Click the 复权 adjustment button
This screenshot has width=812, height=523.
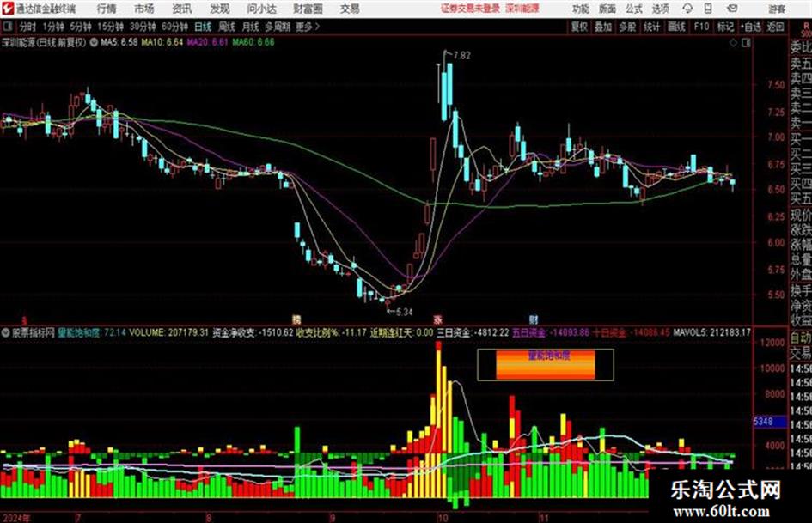[x=579, y=27]
